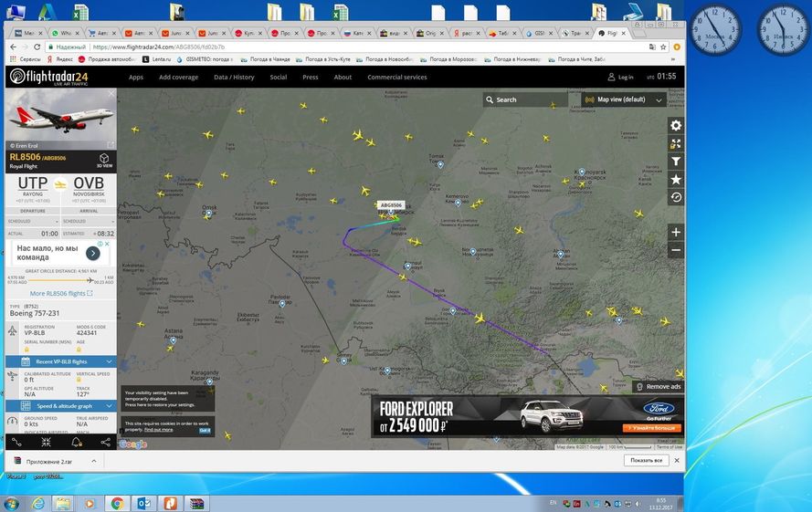Click Remove ads button

click(659, 387)
